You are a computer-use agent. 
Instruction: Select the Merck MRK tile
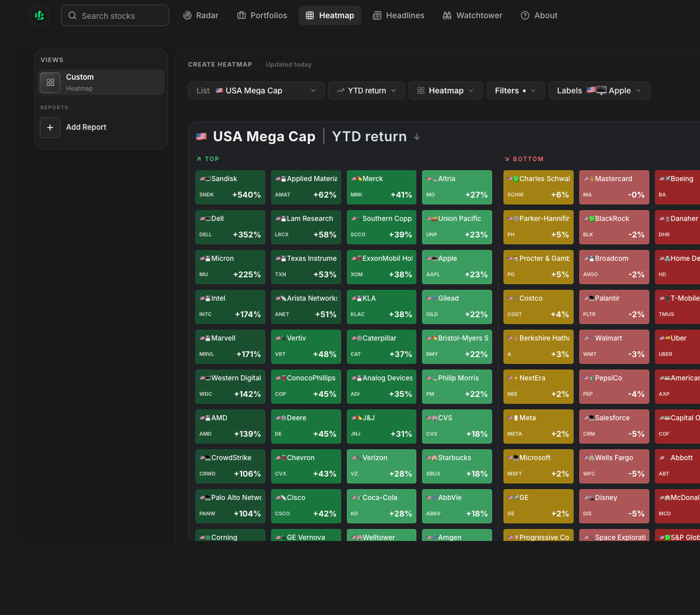pos(382,187)
